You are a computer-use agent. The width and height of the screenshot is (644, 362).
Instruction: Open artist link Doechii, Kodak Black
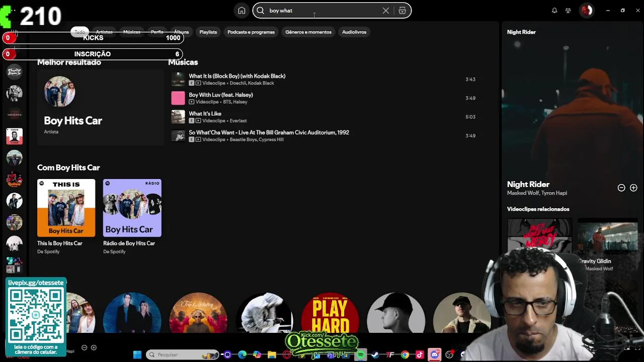pyautogui.click(x=252, y=83)
